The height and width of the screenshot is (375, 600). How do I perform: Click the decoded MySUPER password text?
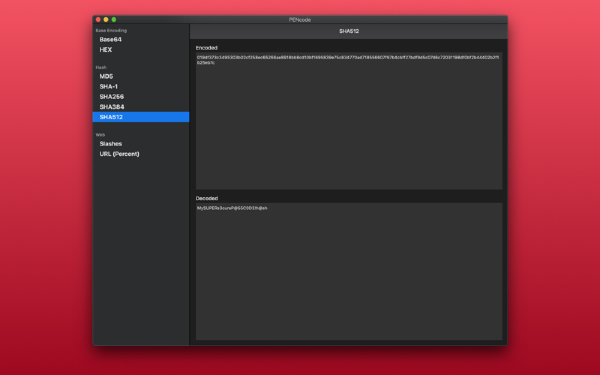(232, 208)
